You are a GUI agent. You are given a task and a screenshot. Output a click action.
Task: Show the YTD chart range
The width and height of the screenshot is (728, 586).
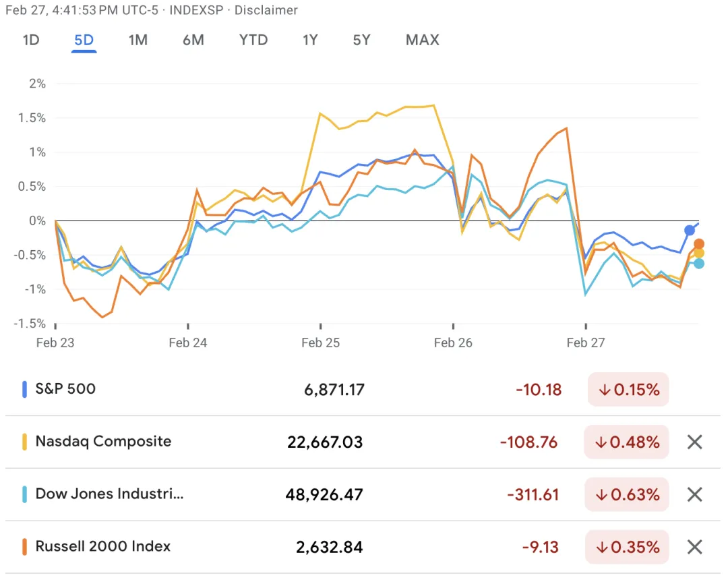click(x=253, y=40)
